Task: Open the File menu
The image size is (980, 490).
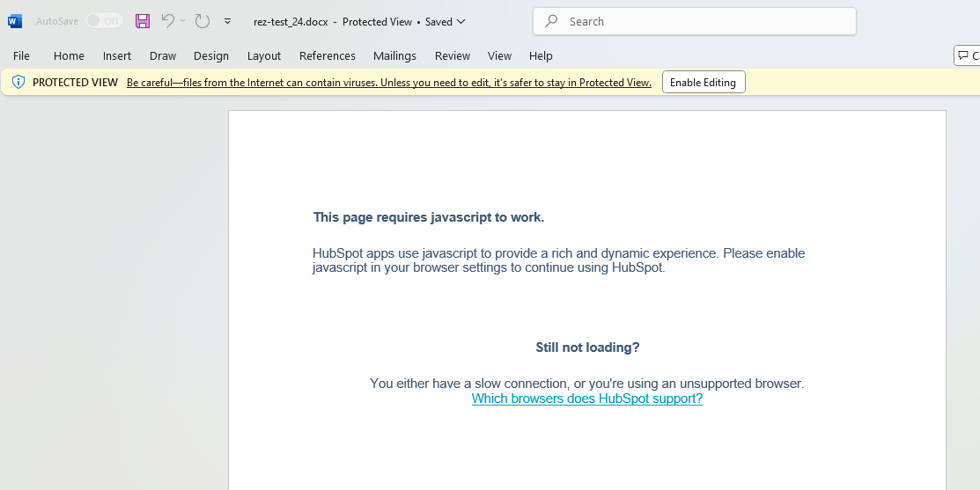Action: (21, 55)
